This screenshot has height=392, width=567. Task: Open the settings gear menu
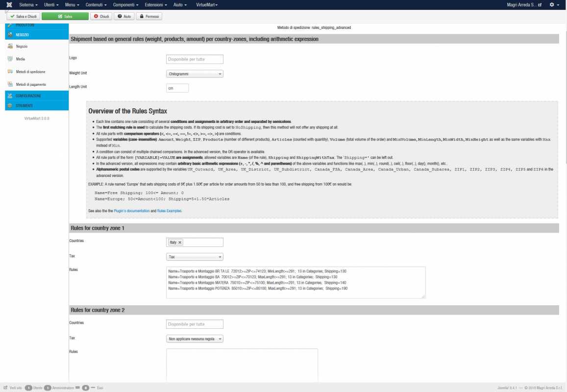click(554, 4)
